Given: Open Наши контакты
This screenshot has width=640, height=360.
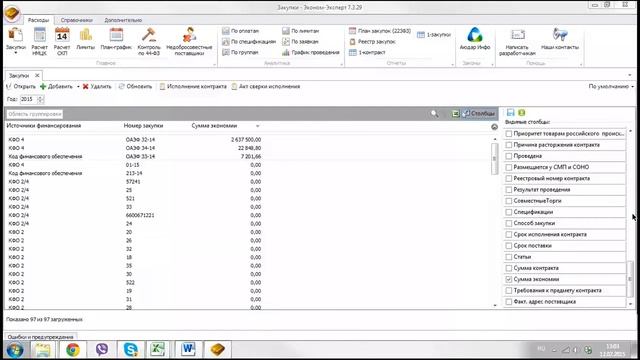Looking at the screenshot, I should click(560, 39).
